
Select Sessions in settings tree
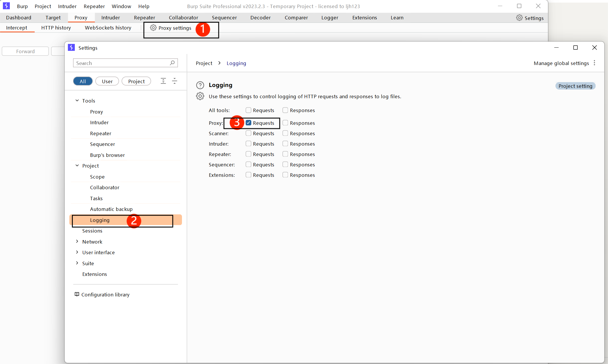click(92, 231)
